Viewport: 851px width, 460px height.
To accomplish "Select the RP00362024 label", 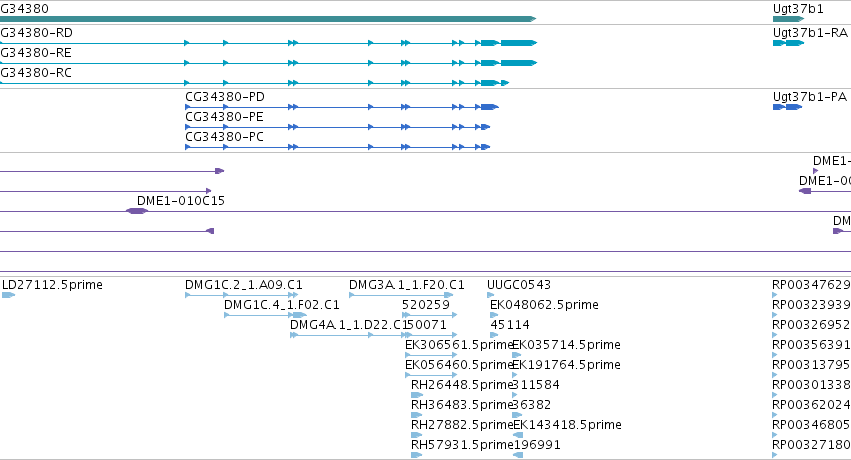I will 811,405.
